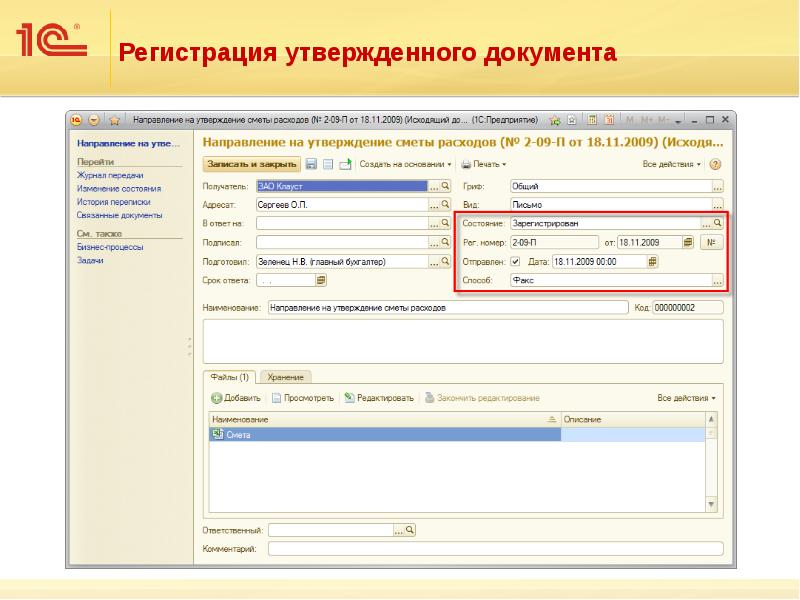Image resolution: width=800 pixels, height=600 pixels.
Task: Open calendar for Срок ответа field
Action: pos(321,281)
